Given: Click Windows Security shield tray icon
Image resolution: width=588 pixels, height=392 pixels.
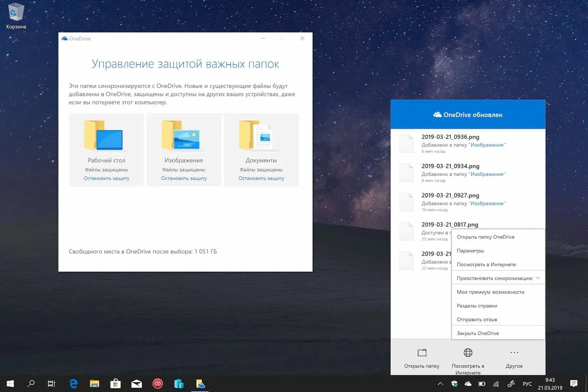Looking at the screenshot, I should (x=454, y=384).
